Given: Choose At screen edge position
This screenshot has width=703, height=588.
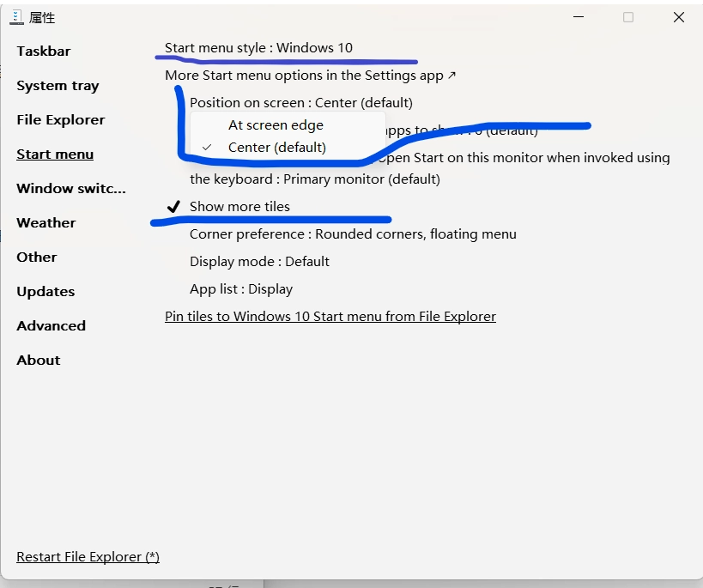Looking at the screenshot, I should click(276, 125).
